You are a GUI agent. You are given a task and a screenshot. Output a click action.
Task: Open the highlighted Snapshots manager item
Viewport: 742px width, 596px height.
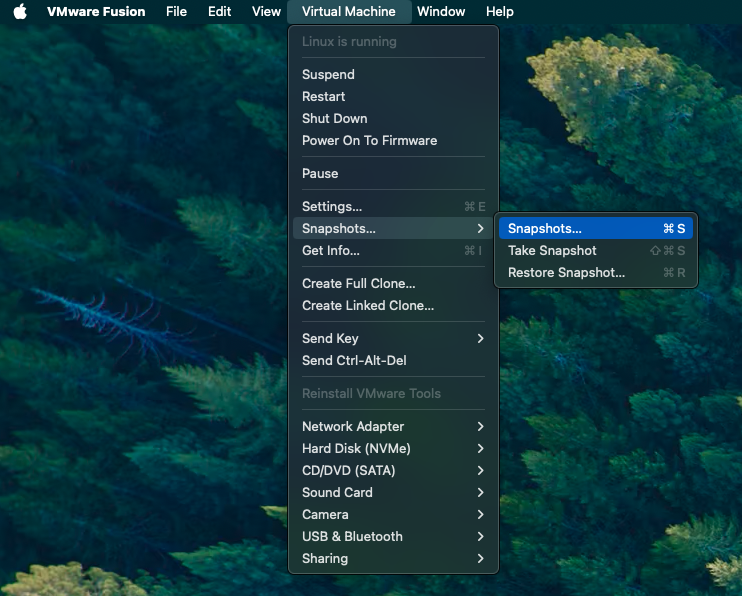point(545,228)
